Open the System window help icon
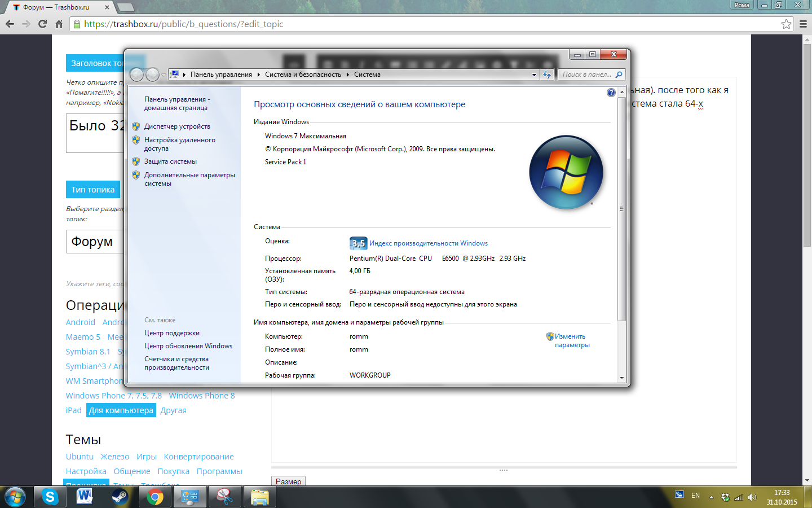Screen dimensions: 812x508 pos(611,93)
